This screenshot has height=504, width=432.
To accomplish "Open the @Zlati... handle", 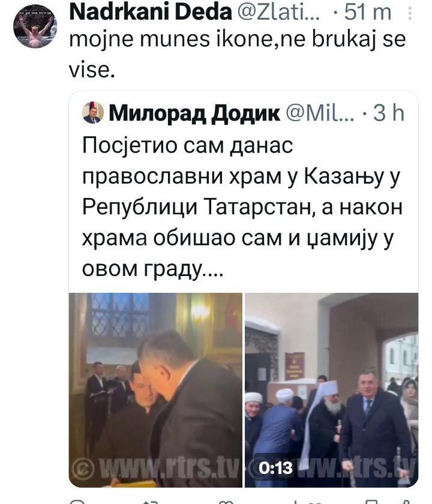I will [278, 12].
